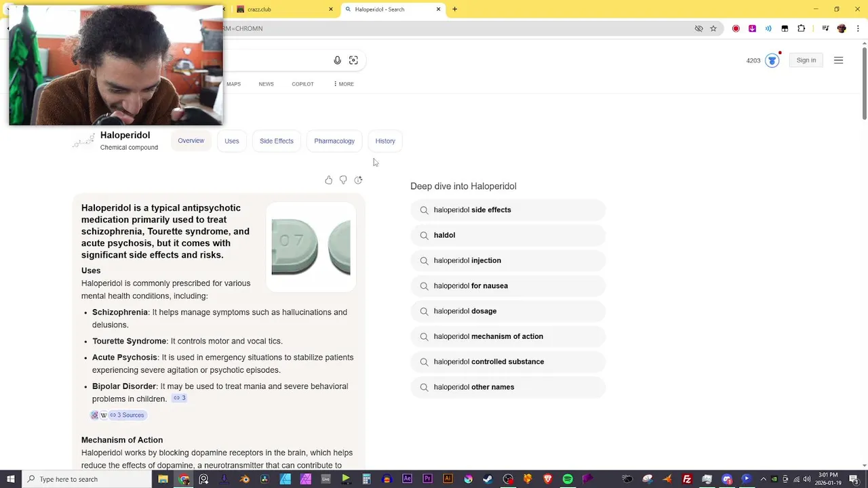Search haloperidol side effects suggestion

click(x=508, y=210)
